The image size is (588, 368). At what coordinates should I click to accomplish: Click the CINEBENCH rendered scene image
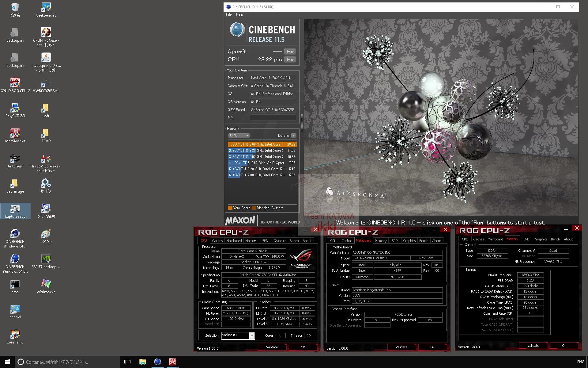(441, 117)
